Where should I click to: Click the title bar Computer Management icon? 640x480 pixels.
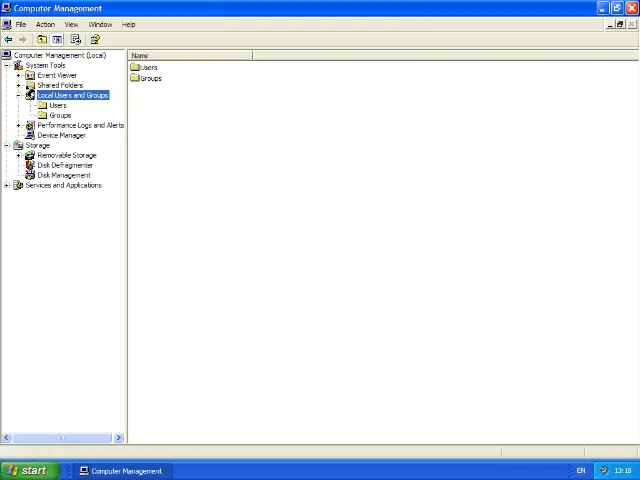[x=6, y=8]
